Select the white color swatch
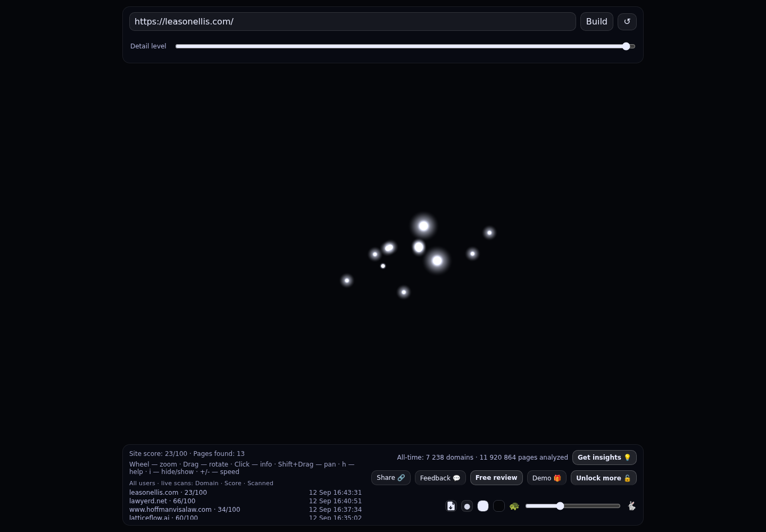The width and height of the screenshot is (766, 532). 483,506
